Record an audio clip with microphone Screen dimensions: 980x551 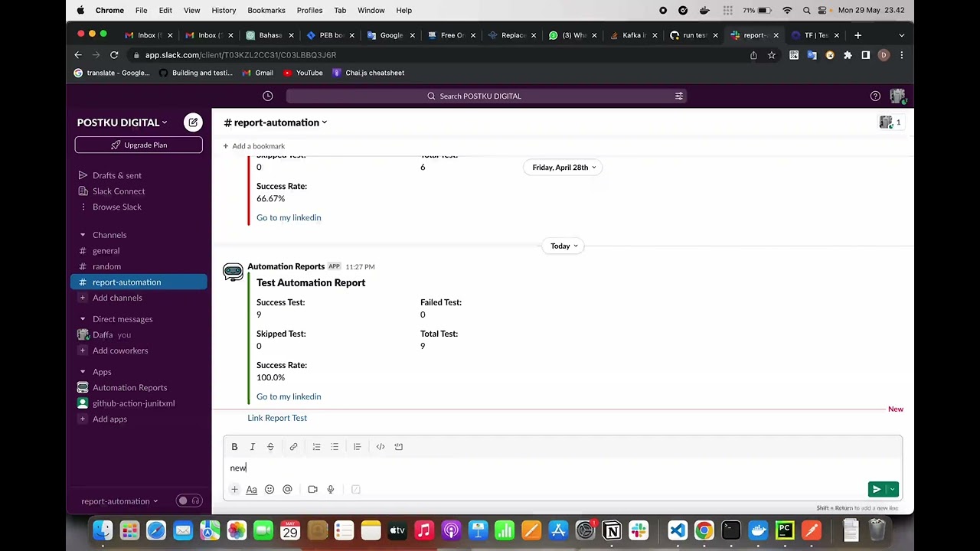(x=331, y=490)
